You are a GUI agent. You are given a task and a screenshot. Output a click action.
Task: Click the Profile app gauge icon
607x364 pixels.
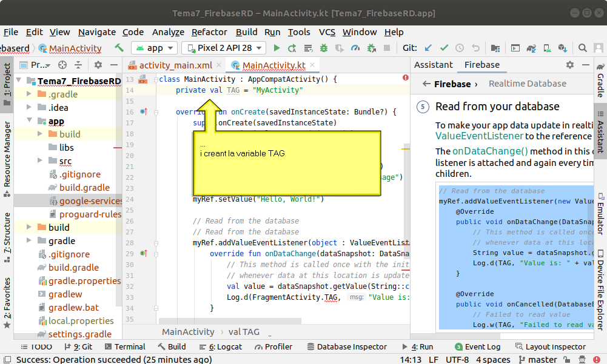click(355, 48)
